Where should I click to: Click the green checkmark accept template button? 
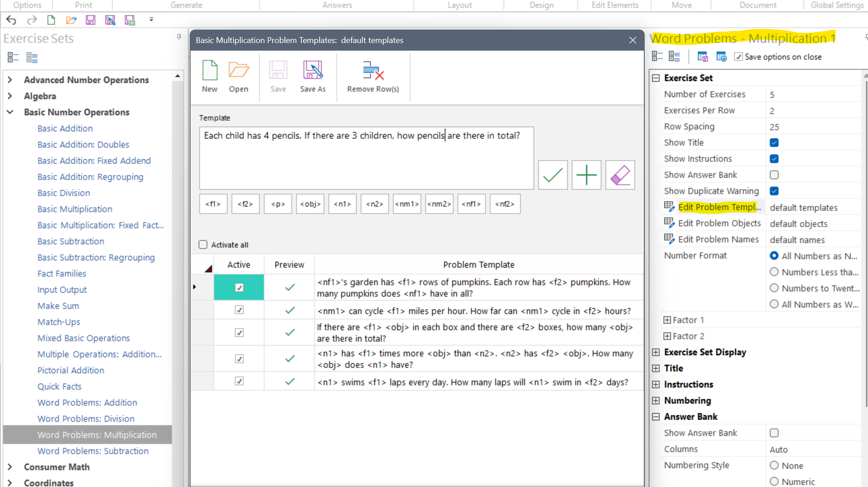coord(552,175)
